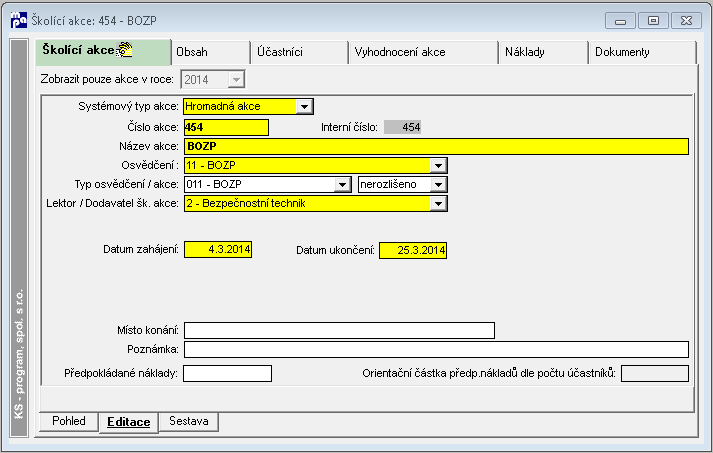Click the Místo konání input field
This screenshot has width=713, height=453.
click(x=339, y=331)
